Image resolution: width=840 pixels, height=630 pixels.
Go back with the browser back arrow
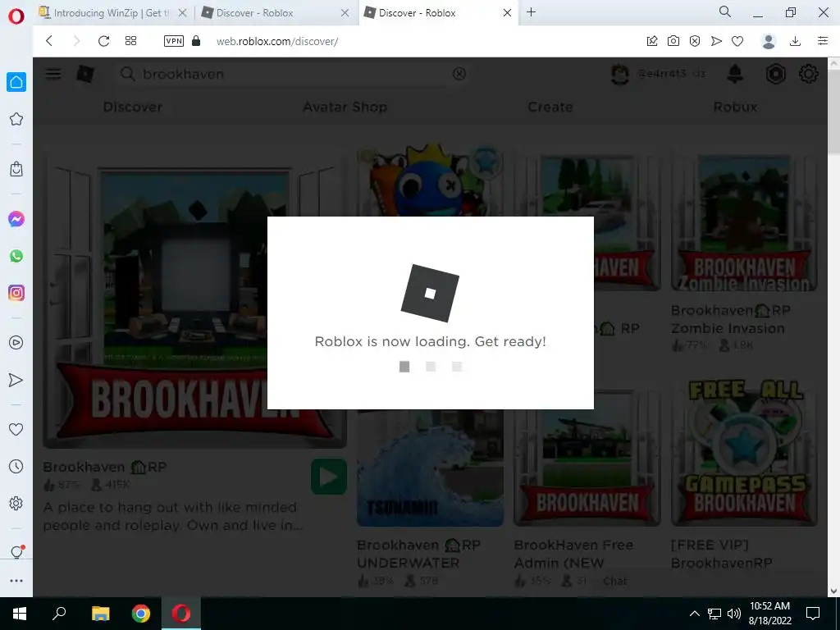pos(48,41)
